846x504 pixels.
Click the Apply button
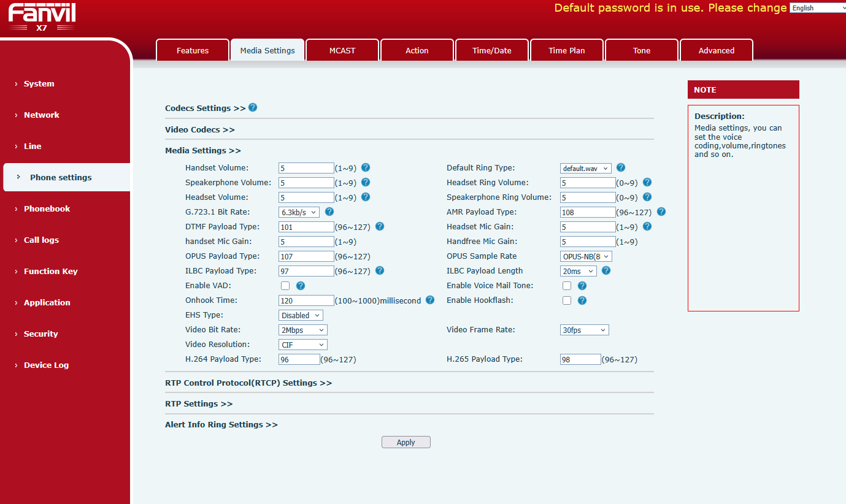click(406, 442)
